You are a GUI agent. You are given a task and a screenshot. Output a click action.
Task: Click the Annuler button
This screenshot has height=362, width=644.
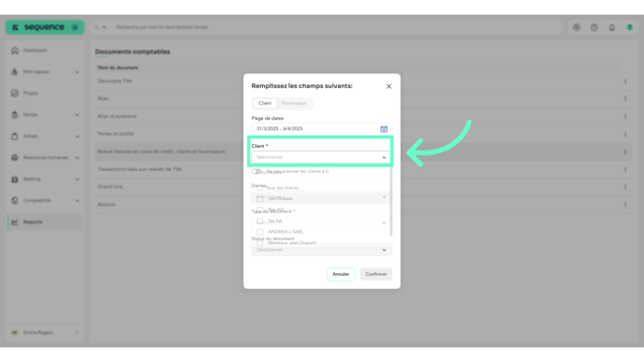(x=341, y=274)
